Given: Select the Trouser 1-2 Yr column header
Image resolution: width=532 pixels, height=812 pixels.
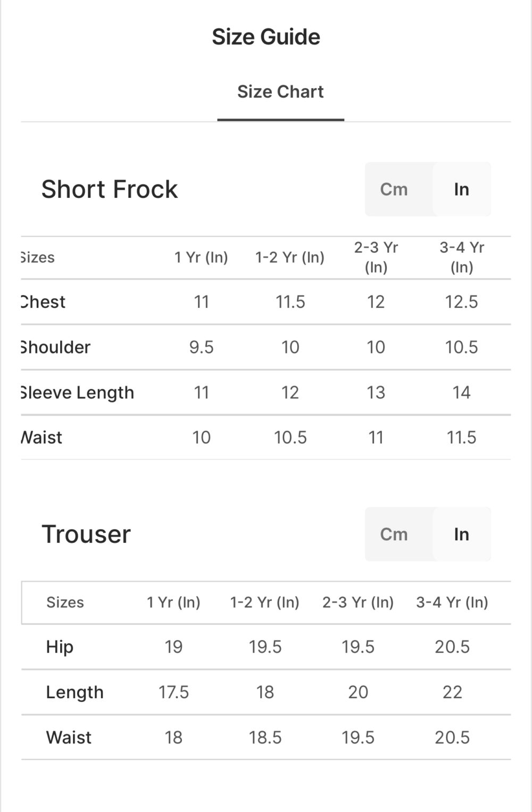Looking at the screenshot, I should click(x=265, y=602).
